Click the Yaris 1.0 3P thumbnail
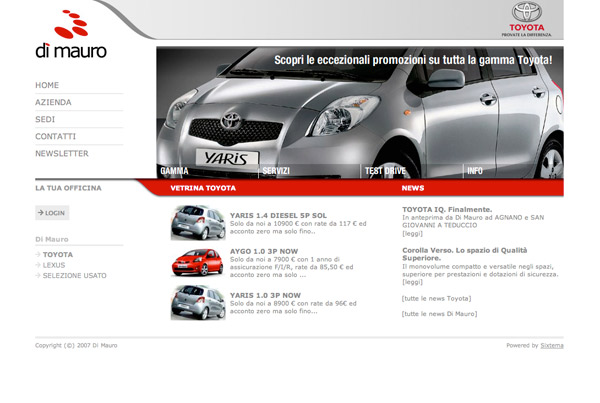 point(198,302)
